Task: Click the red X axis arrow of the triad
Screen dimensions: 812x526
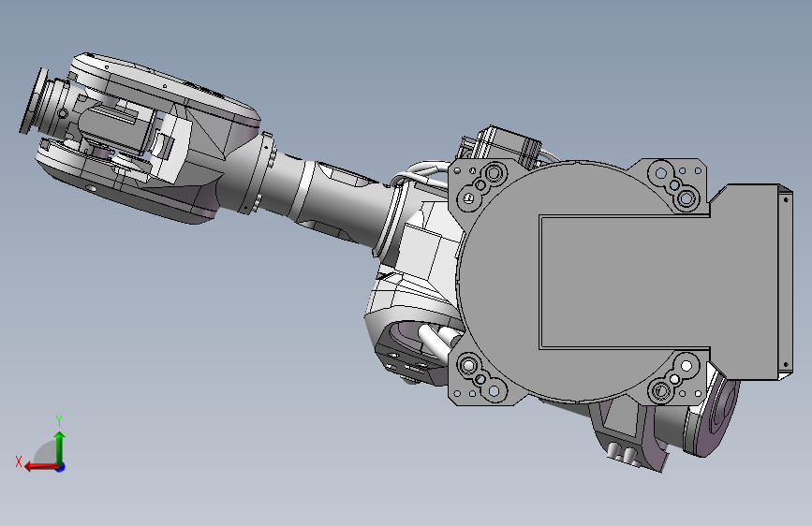Action: coord(41,467)
